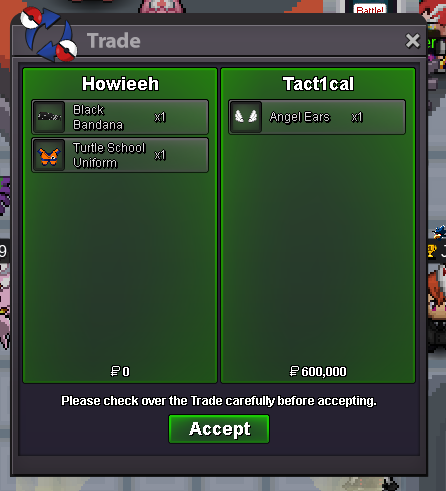Click the Black Bandana item name
The height and width of the screenshot is (491, 446).
point(98,117)
